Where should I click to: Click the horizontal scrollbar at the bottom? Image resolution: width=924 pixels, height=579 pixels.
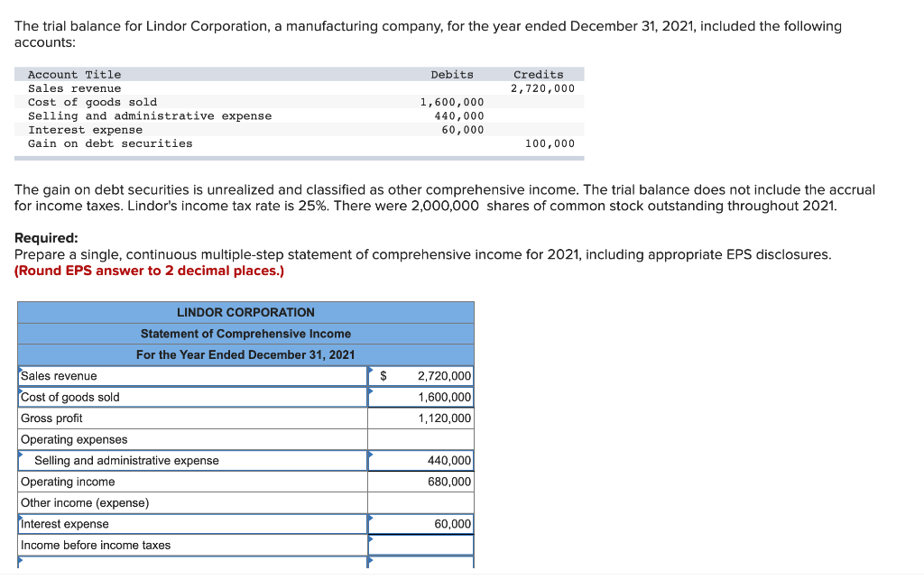361,574
